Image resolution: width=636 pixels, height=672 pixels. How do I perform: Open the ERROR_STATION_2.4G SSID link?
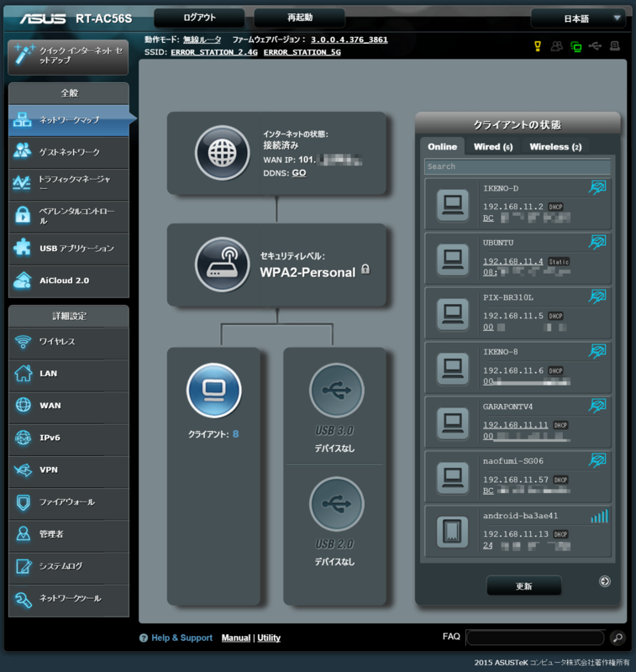[x=214, y=52]
